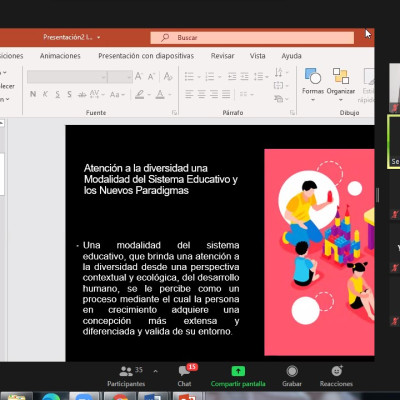
Task: Toggle underline S formatting
Action: point(58,95)
